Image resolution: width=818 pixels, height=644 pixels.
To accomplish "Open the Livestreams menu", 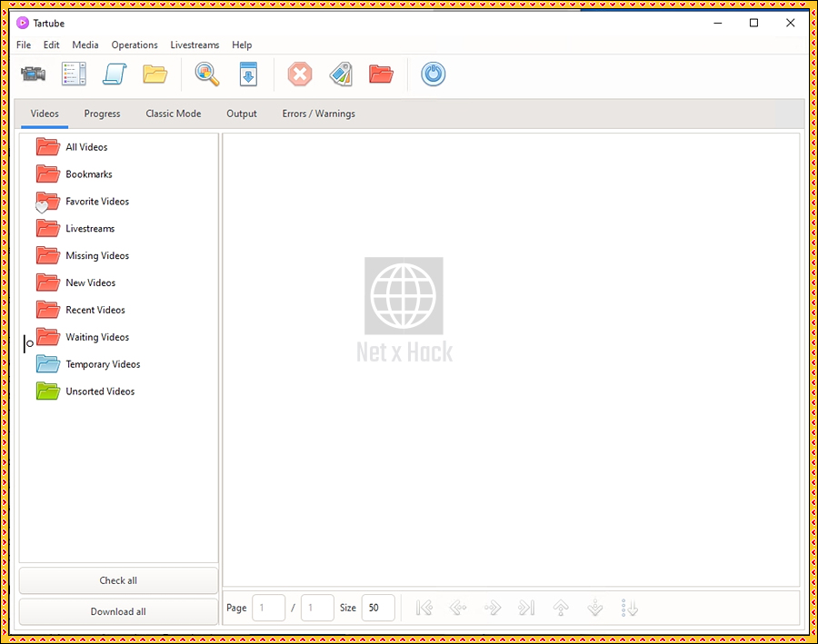I will point(195,45).
